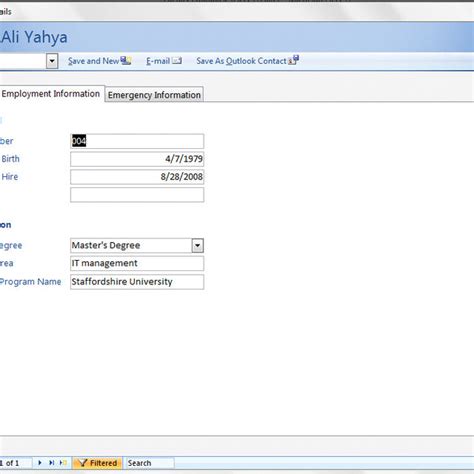Click the E-mail link

[158, 61]
